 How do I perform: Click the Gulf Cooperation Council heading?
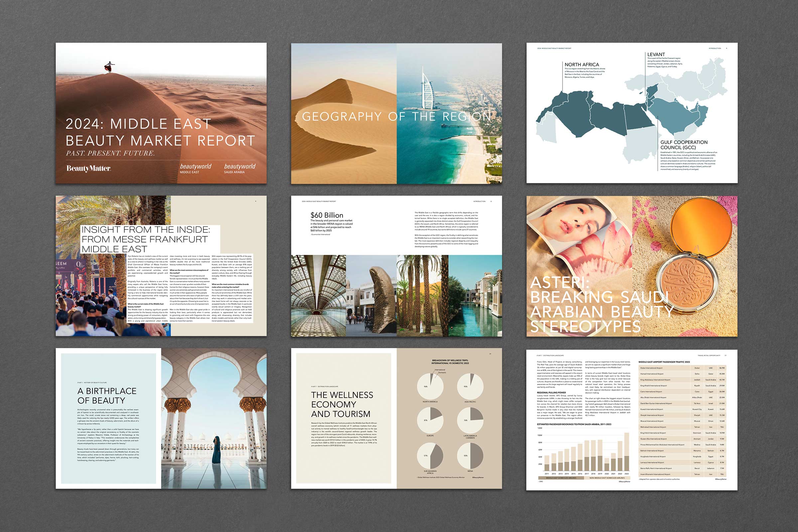(x=684, y=145)
